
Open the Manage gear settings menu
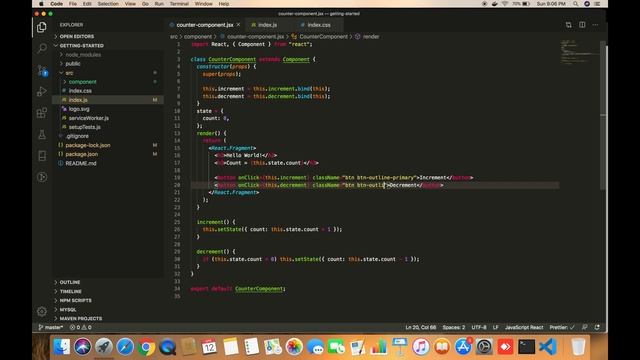(x=42, y=311)
